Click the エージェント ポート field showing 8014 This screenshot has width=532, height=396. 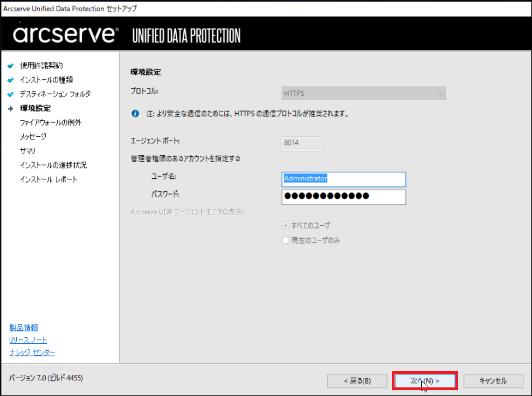point(302,143)
